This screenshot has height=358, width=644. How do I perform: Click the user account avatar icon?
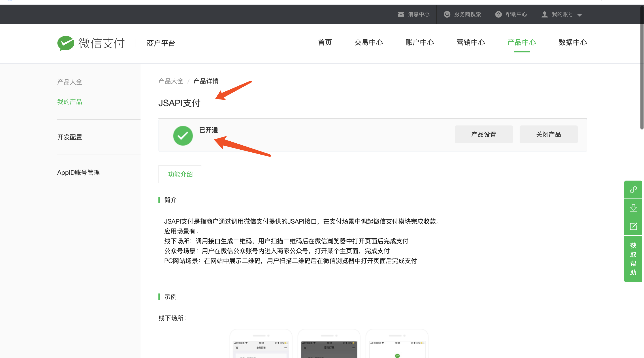pyautogui.click(x=544, y=14)
